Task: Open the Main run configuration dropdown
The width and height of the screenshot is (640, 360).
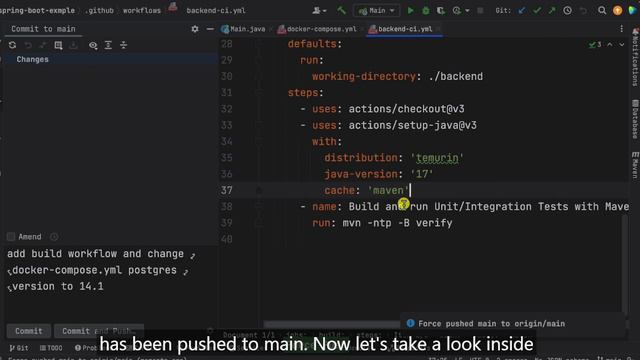Action: 376,11
